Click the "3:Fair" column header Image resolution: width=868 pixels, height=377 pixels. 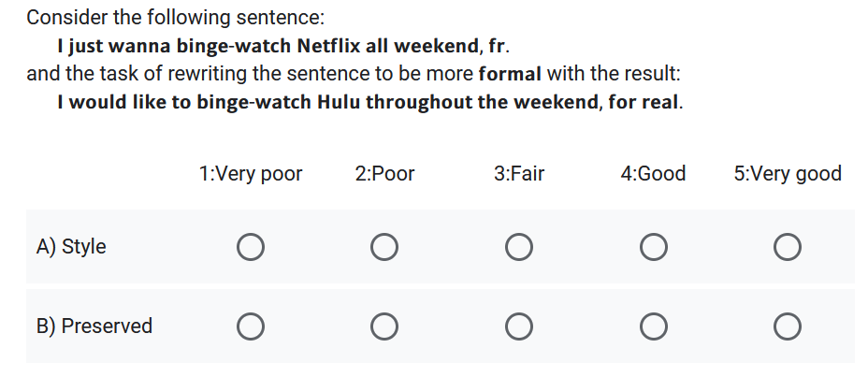pos(519,174)
